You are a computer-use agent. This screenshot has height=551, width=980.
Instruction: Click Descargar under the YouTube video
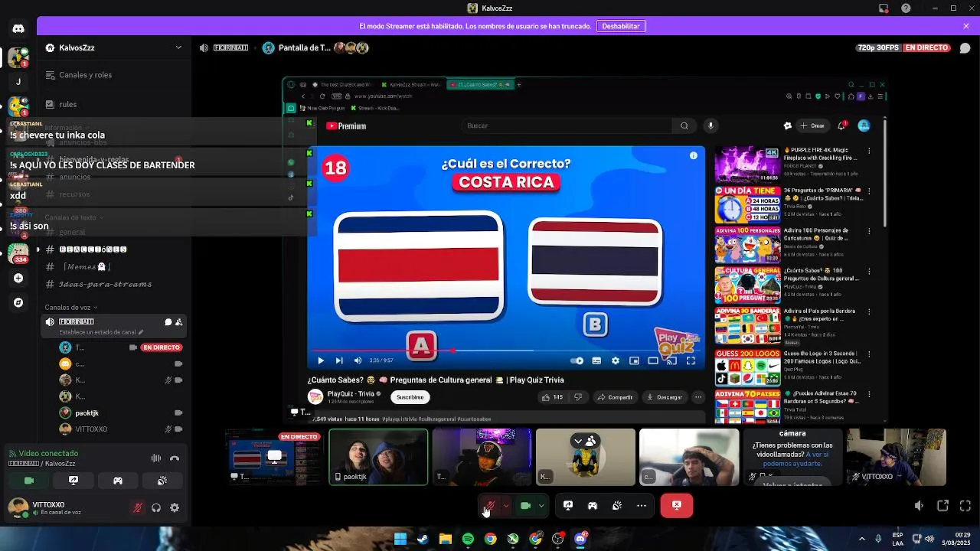click(665, 397)
